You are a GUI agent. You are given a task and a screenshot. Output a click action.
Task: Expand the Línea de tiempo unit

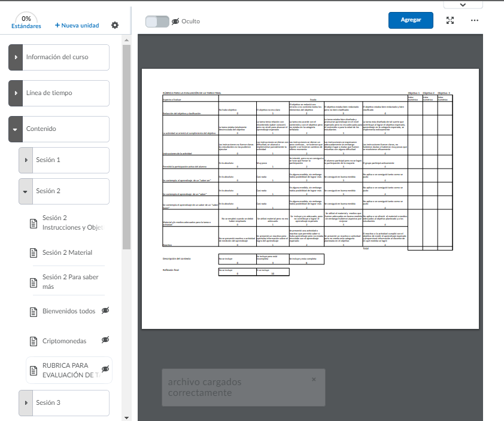16,93
